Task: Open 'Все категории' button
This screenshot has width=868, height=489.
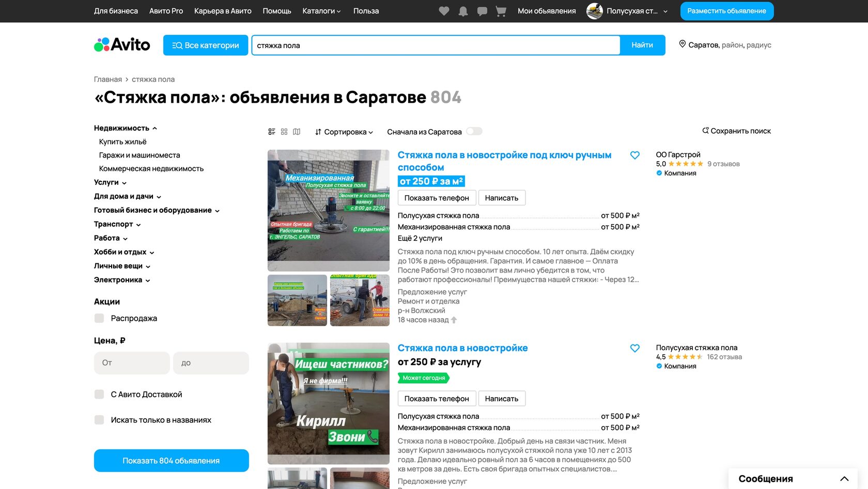Action: point(206,45)
